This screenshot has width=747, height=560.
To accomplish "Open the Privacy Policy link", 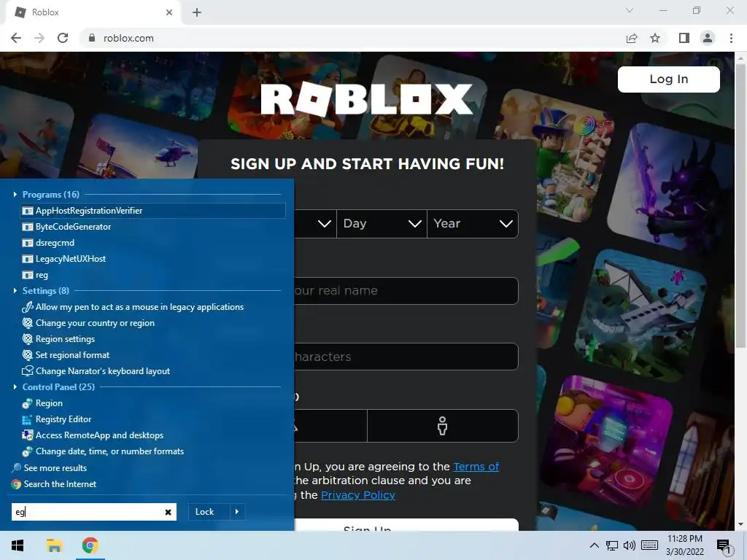I will click(358, 495).
